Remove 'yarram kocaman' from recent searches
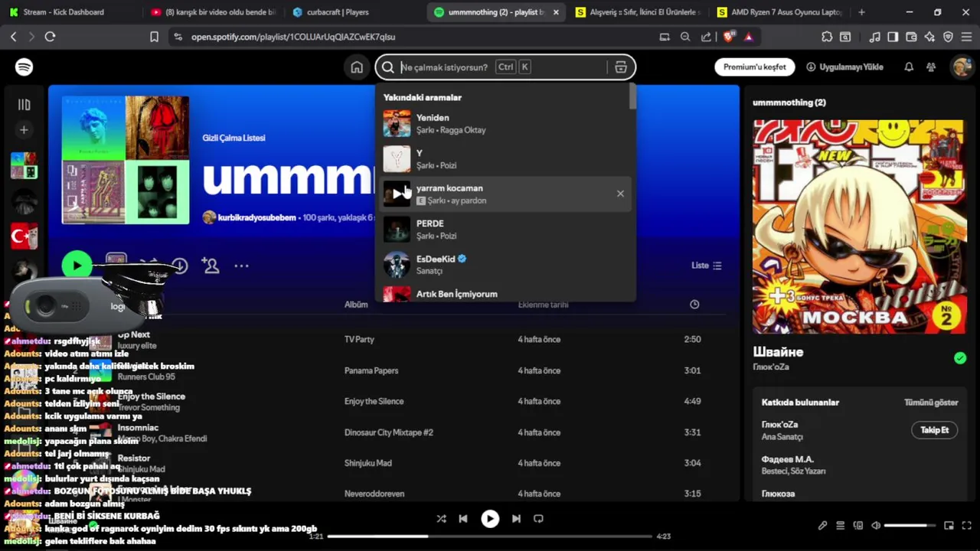This screenshot has height=551, width=980. pyautogui.click(x=620, y=194)
